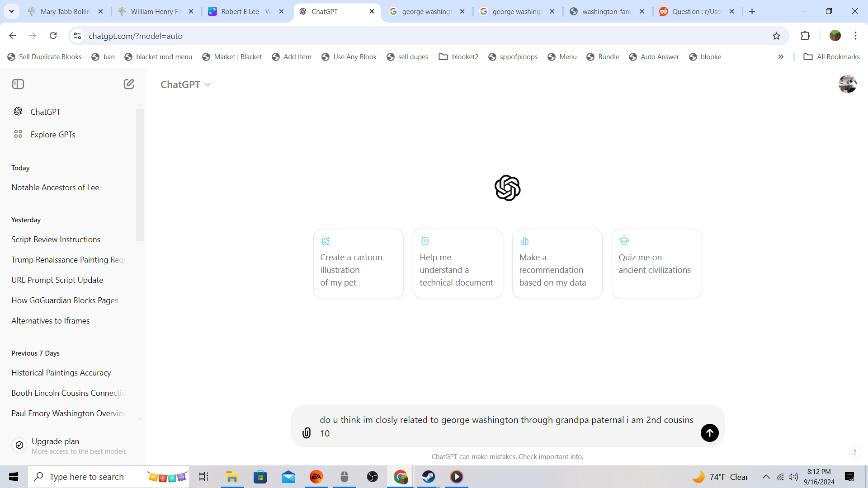View site information for chatgpt.com
The image size is (868, 488).
(x=77, y=36)
